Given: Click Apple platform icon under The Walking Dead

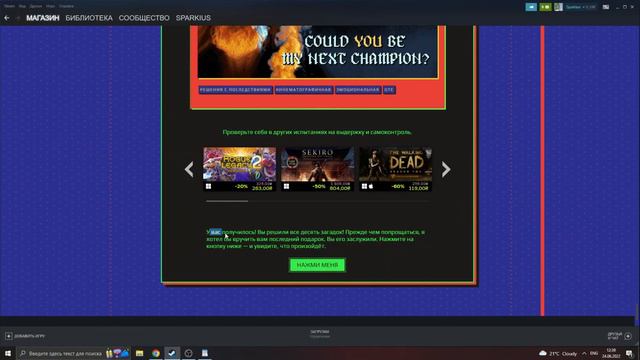Looking at the screenshot, I should coord(371,187).
